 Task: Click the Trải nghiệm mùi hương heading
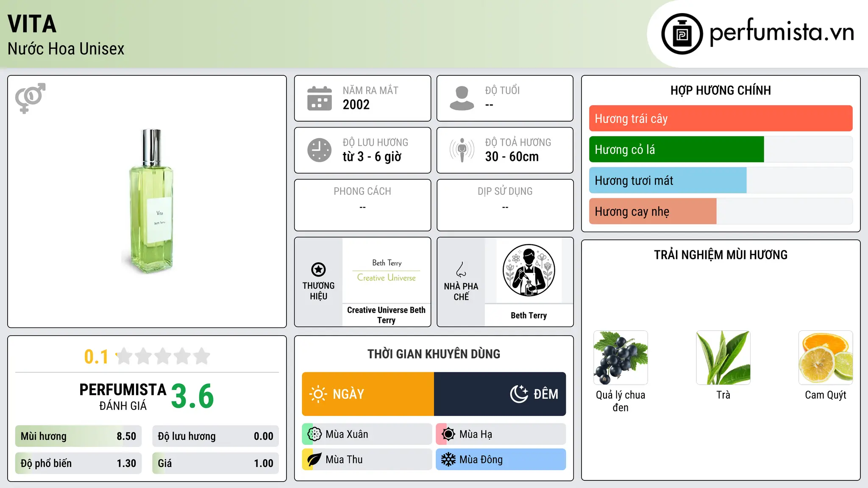721,255
